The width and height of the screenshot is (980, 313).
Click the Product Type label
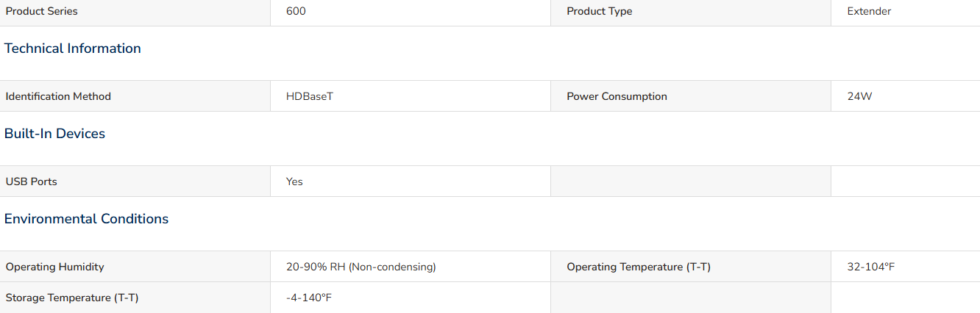click(599, 12)
